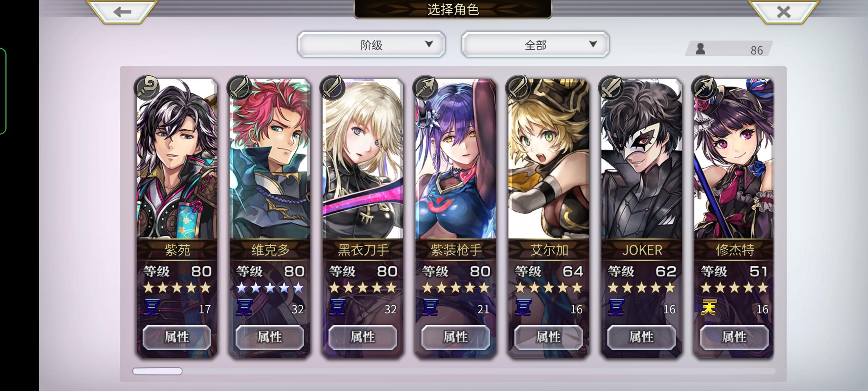Click the horizontal scrollbar thumb
The width and height of the screenshot is (868, 391).
[x=157, y=371]
